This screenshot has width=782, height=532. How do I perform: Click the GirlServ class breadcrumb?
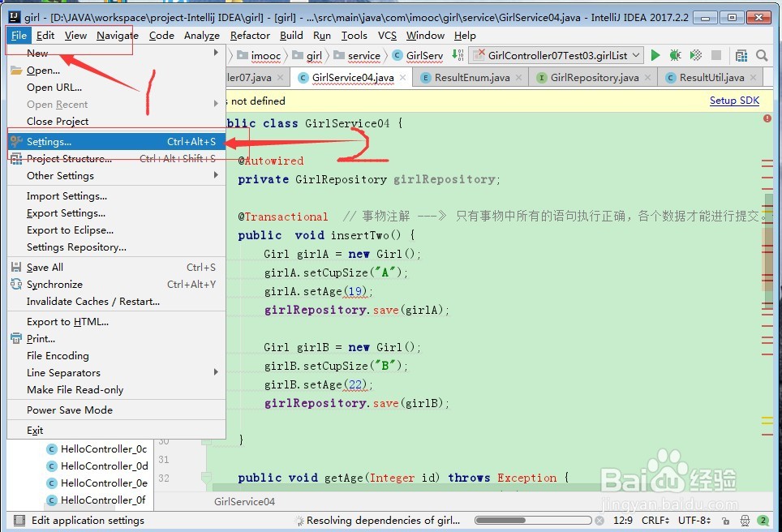point(418,55)
